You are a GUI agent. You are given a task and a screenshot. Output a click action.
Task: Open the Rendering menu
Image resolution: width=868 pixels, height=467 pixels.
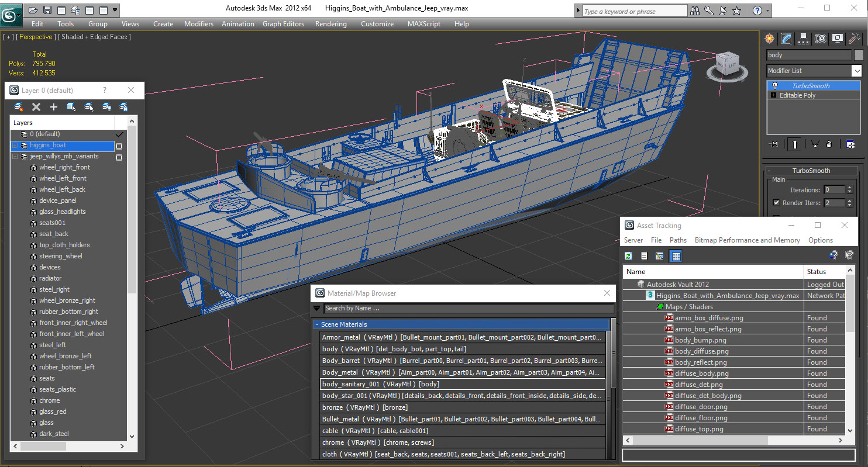[x=330, y=24]
